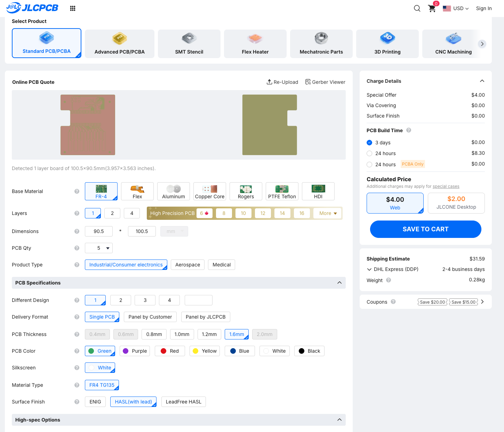The height and width of the screenshot is (432, 504).
Task: Select the HDI base material
Action: tap(318, 191)
